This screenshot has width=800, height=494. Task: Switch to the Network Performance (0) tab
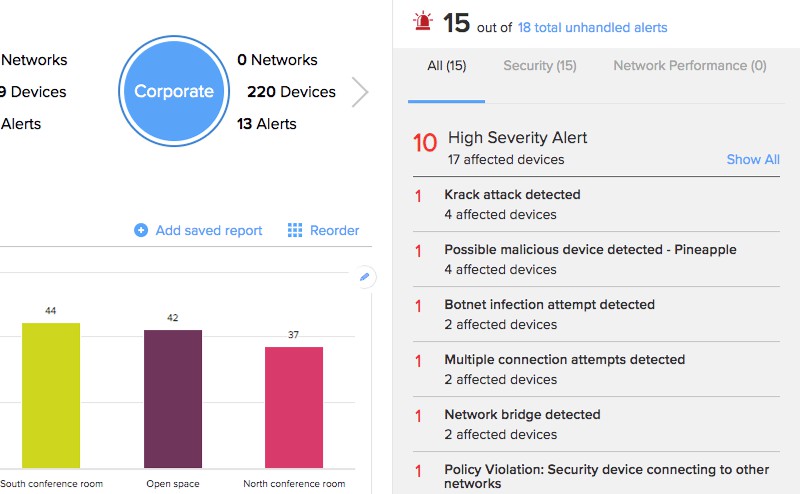click(x=690, y=65)
